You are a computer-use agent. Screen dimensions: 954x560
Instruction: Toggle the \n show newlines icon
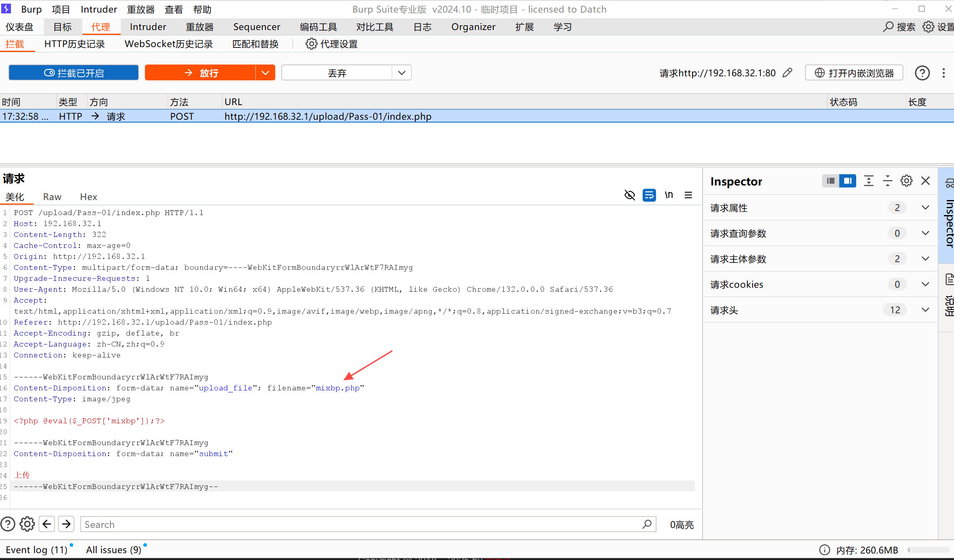coord(669,195)
